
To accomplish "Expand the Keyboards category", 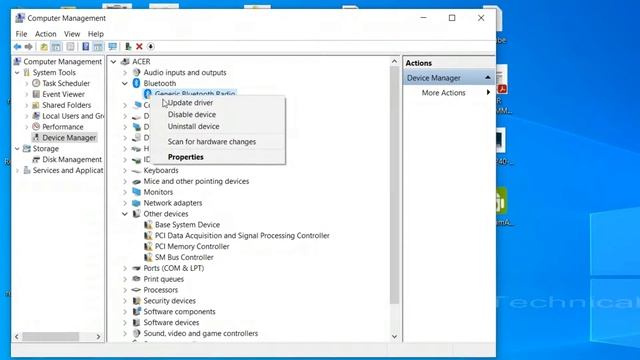I will (125, 171).
